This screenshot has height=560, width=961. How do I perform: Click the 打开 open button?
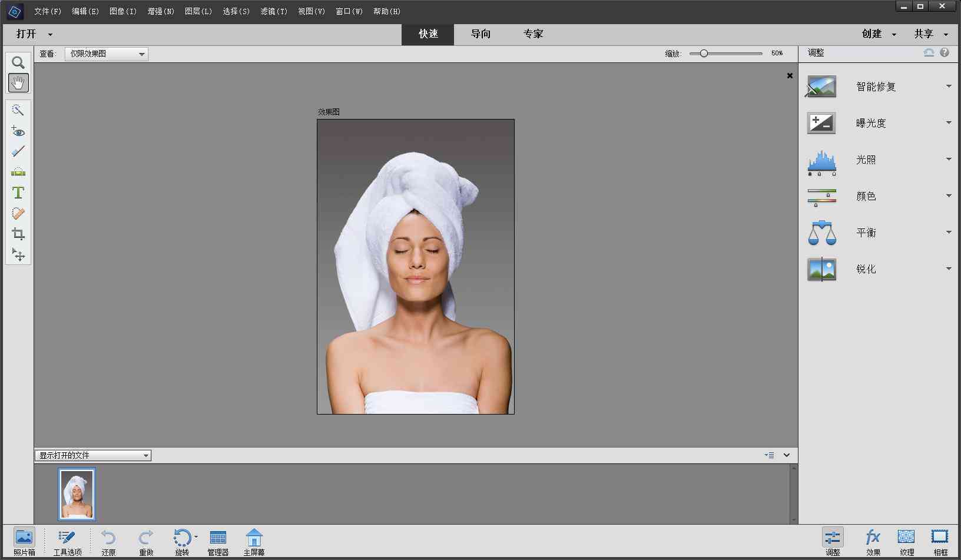(x=26, y=34)
